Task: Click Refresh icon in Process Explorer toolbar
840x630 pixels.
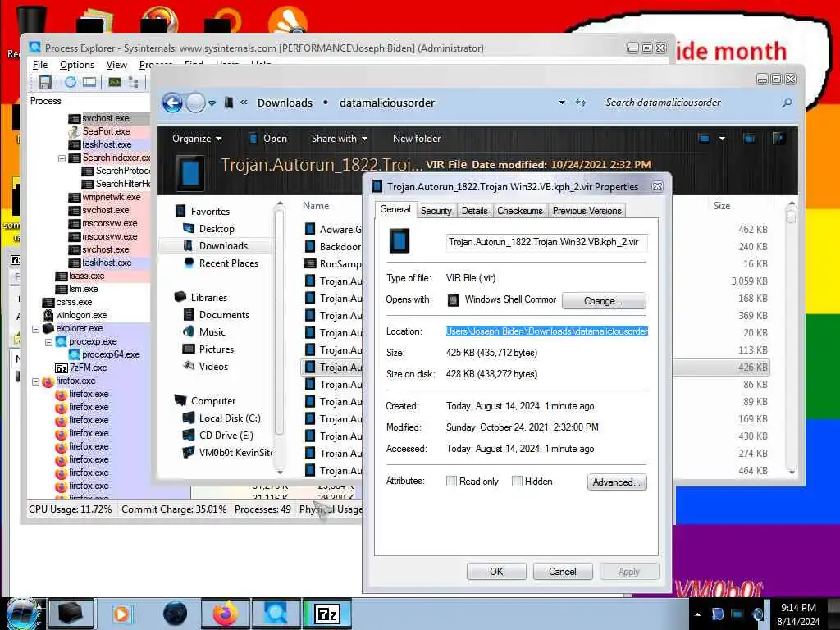Action: [71, 82]
